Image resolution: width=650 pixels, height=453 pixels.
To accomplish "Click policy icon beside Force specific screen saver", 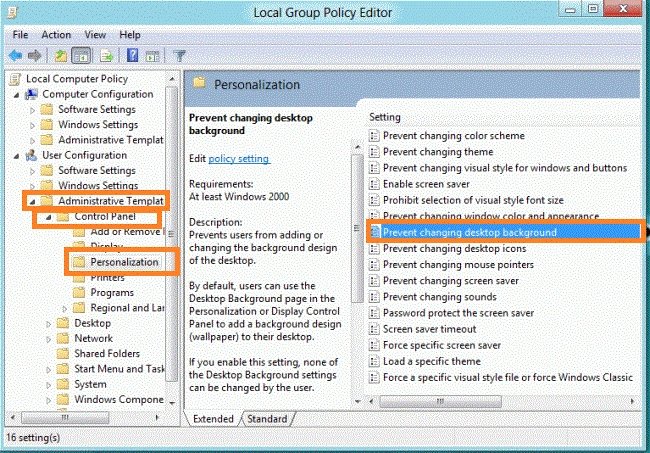I will point(374,345).
